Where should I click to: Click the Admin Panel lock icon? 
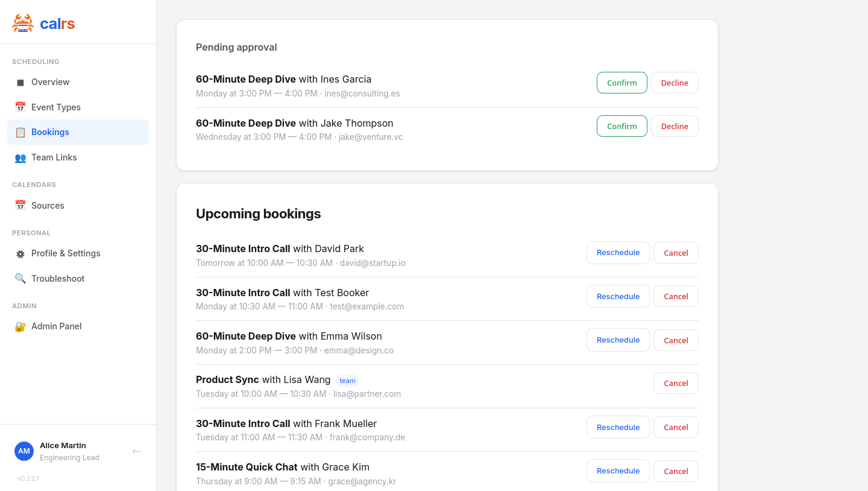coord(20,326)
